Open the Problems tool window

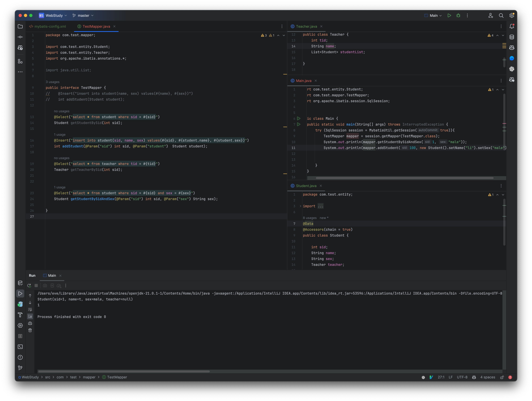(20, 357)
